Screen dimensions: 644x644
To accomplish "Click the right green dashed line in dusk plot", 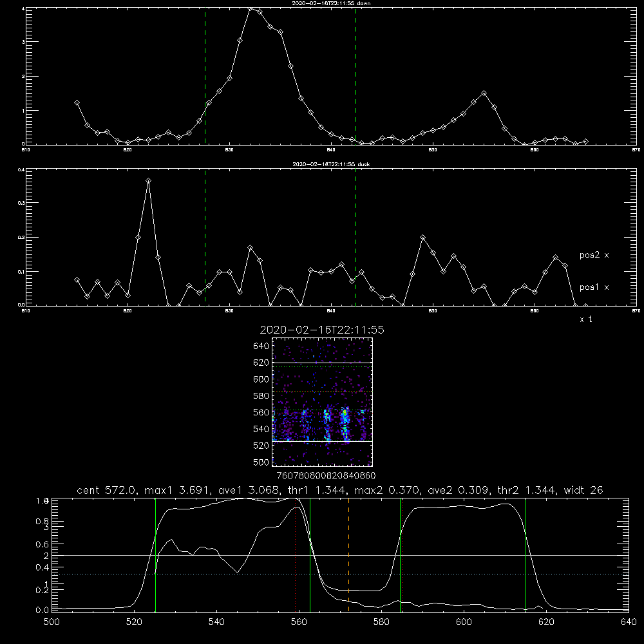I will click(x=355, y=237).
